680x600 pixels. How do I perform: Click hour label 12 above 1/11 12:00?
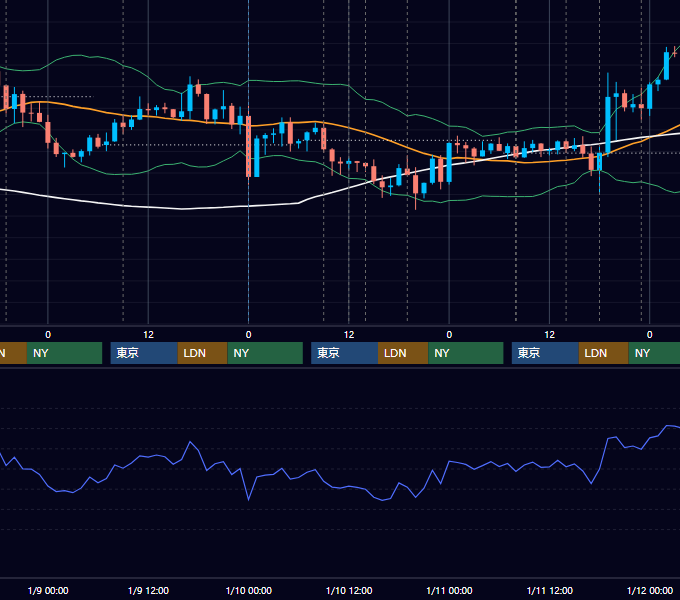pos(549,335)
